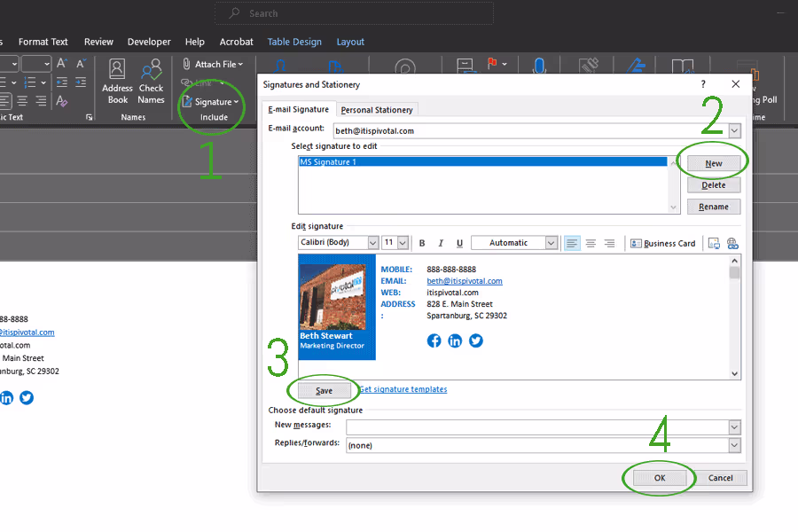Insert a Business Card
This screenshot has height=532, width=798.
[662, 243]
